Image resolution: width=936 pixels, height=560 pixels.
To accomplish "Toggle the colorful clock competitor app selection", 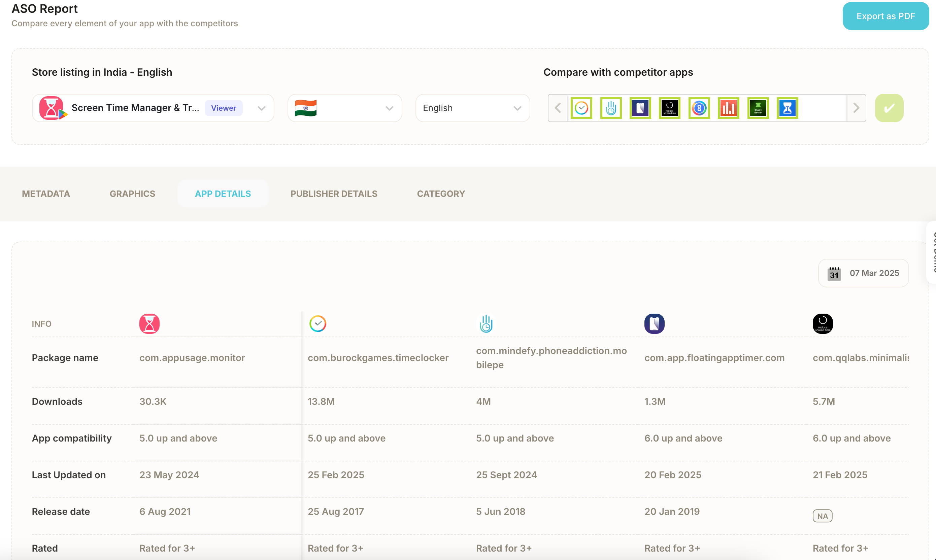I will click(x=581, y=108).
